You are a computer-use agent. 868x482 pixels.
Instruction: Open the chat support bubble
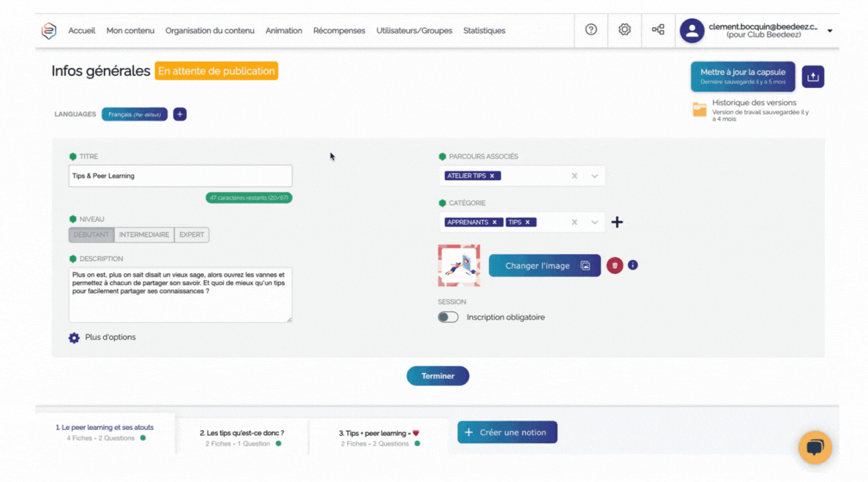[x=815, y=446]
